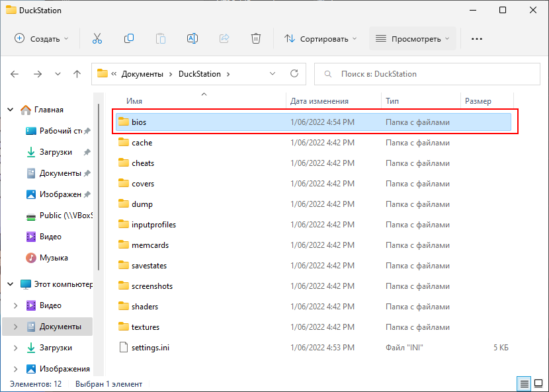The image size is (549, 392).
Task: Go up one folder level
Action: 77,74
